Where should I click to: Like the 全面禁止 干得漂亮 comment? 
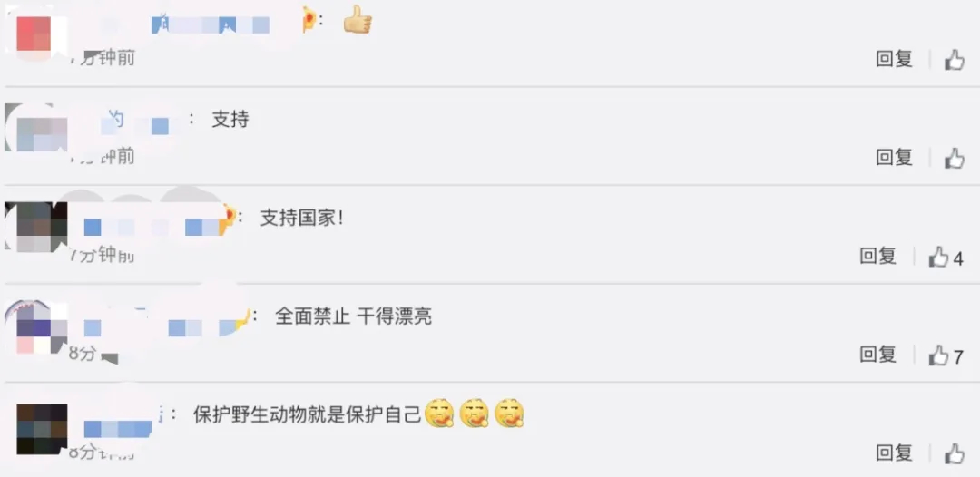coord(946,355)
